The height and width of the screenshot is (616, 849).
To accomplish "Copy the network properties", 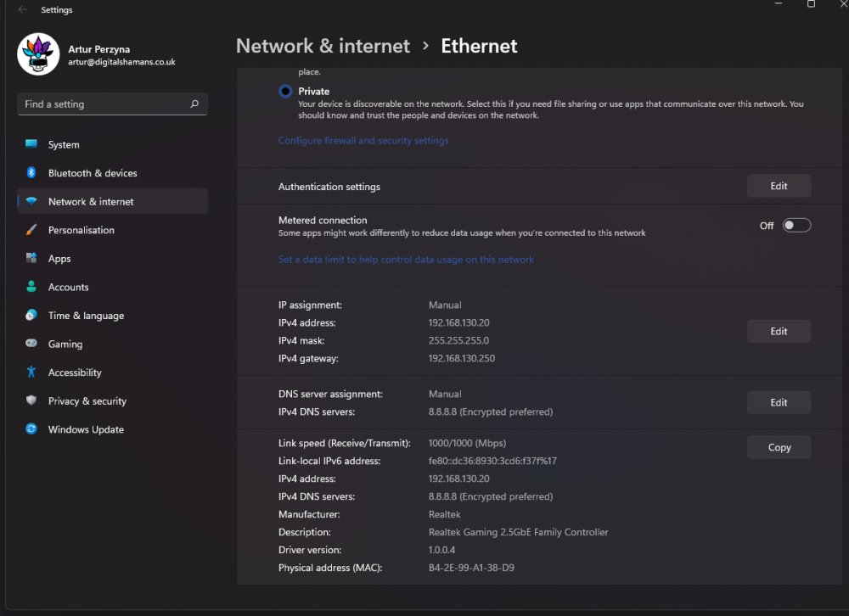I will coord(779,447).
